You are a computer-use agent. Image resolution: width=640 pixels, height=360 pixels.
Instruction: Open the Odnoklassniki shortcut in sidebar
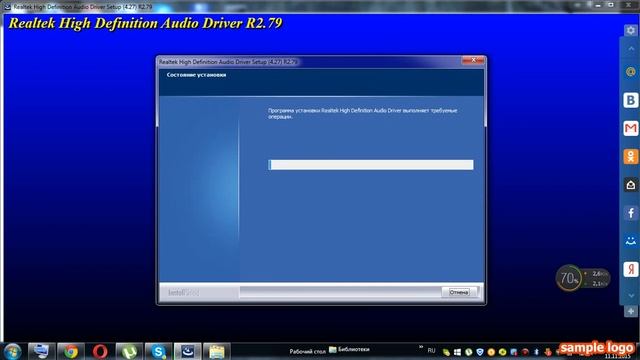pos(631,156)
